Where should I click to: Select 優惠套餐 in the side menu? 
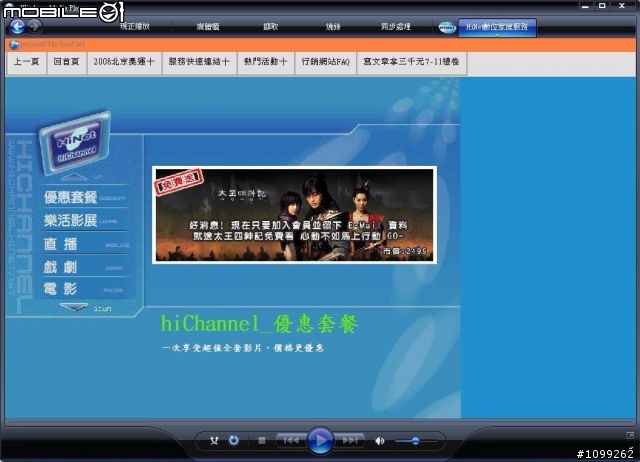(x=71, y=198)
